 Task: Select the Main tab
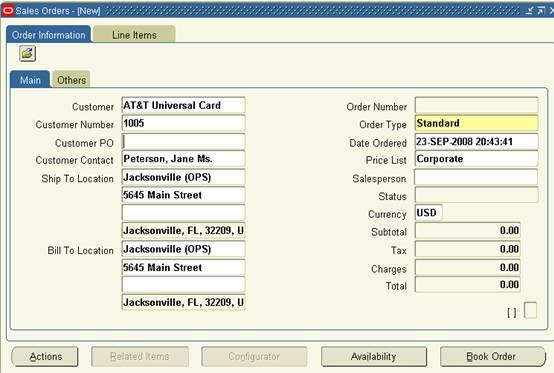pos(30,80)
